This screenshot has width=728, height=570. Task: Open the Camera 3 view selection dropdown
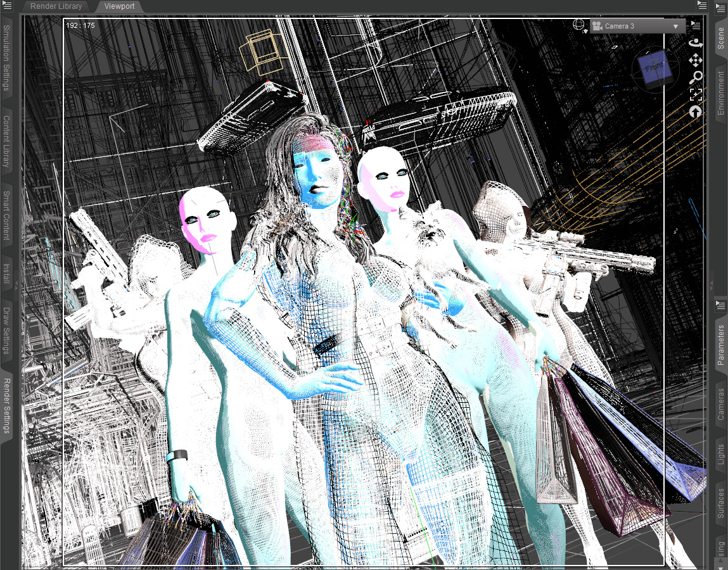(637, 26)
